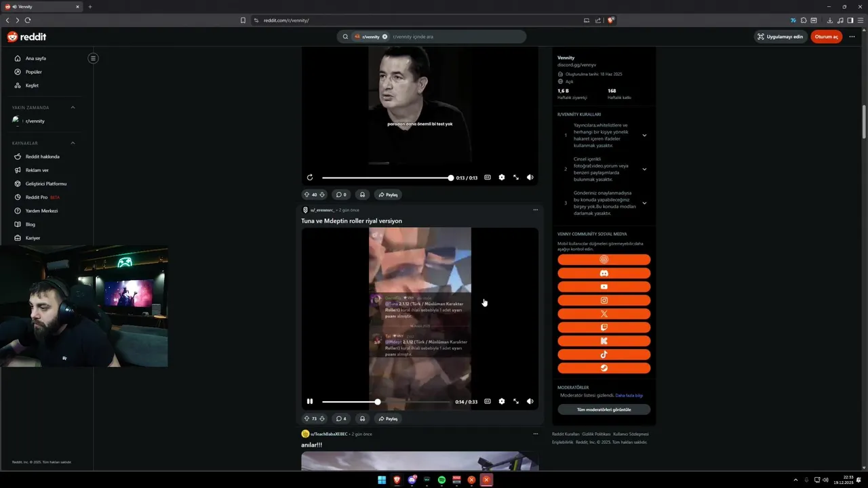Image resolution: width=868 pixels, height=488 pixels.
Task: Share the post with 73 votes
Action: 388,419
